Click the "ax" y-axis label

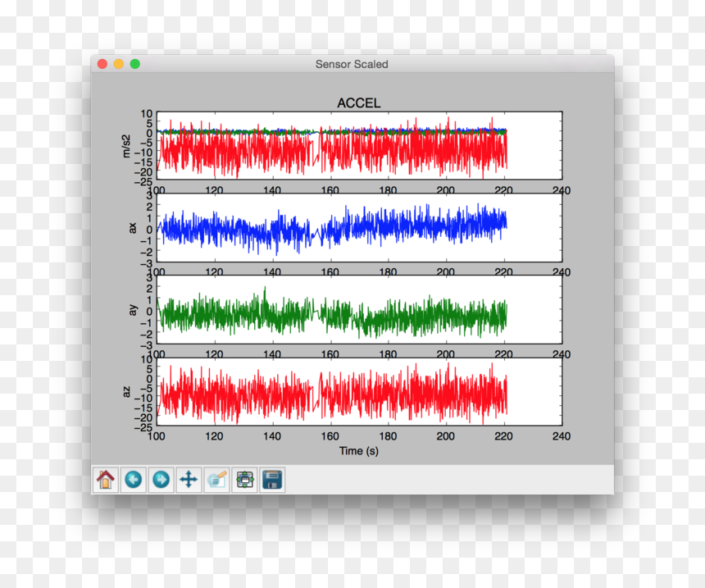tap(132, 228)
